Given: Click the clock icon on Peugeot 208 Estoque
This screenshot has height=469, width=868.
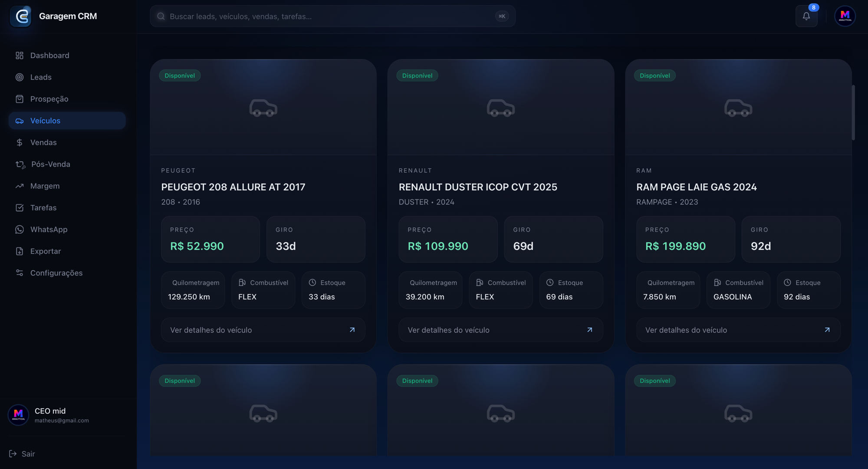Looking at the screenshot, I should point(312,282).
